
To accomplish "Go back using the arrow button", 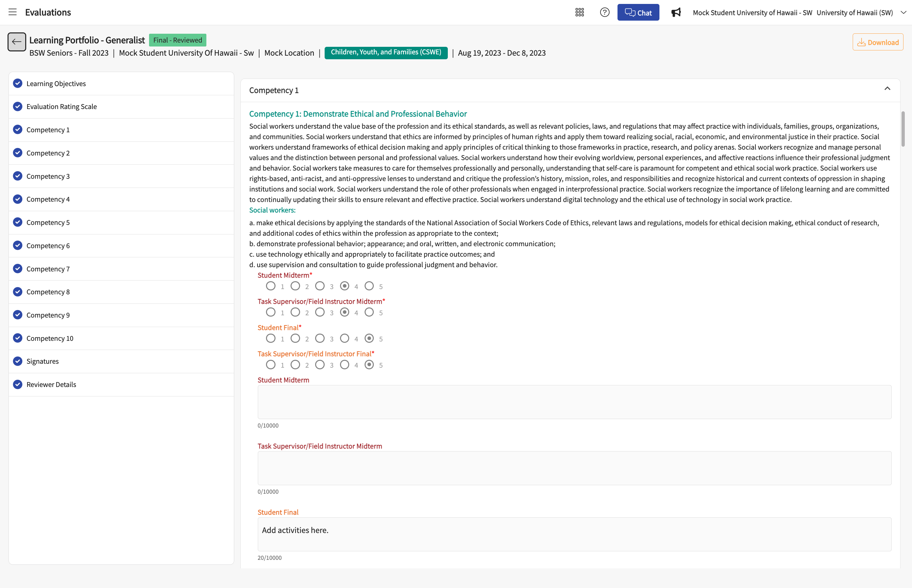I will (17, 42).
